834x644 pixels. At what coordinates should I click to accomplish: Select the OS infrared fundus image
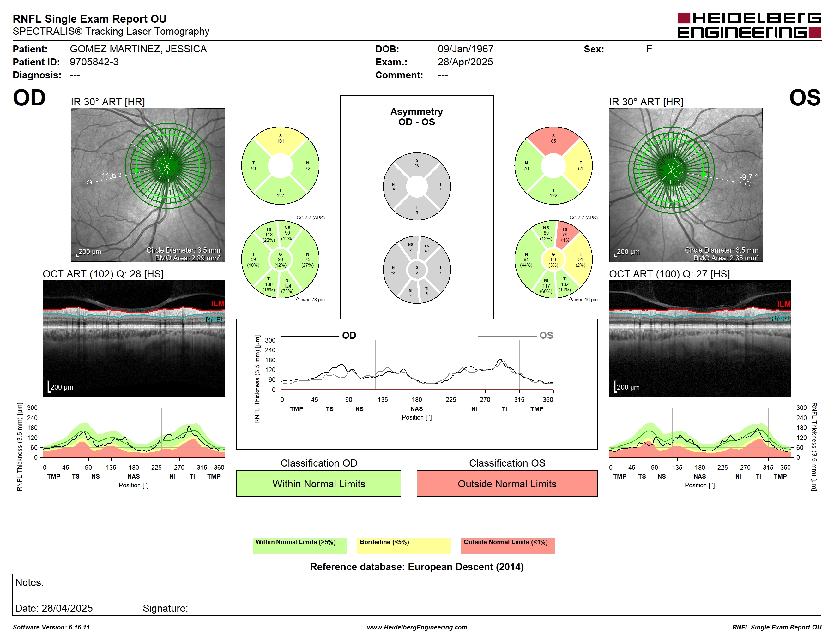[x=686, y=185]
